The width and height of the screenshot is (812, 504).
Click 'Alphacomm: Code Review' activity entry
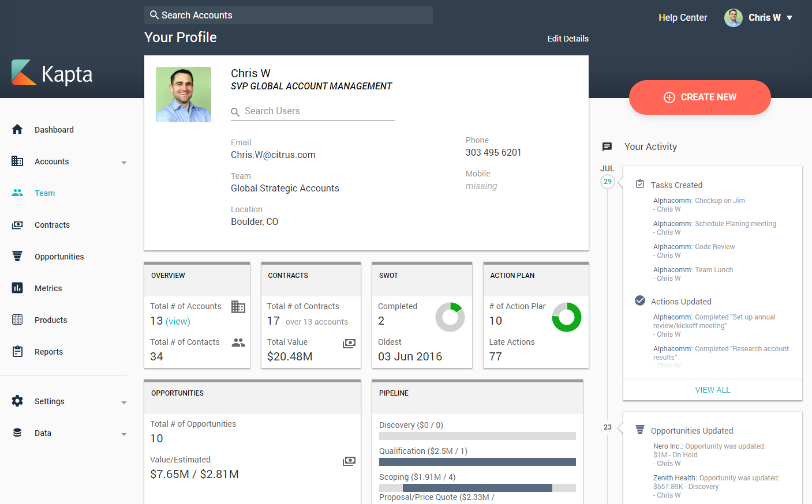[x=694, y=251]
